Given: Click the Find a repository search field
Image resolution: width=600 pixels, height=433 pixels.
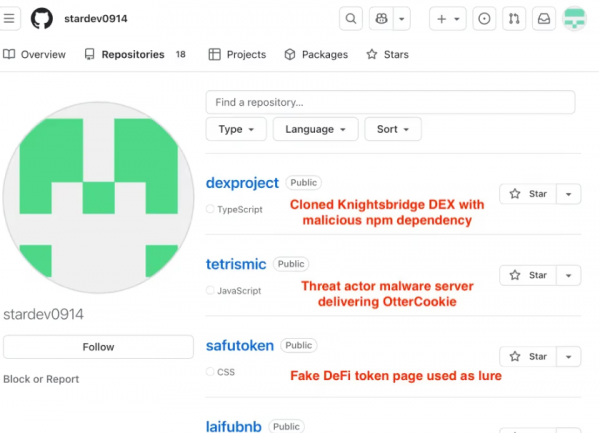Looking at the screenshot, I should click(390, 102).
